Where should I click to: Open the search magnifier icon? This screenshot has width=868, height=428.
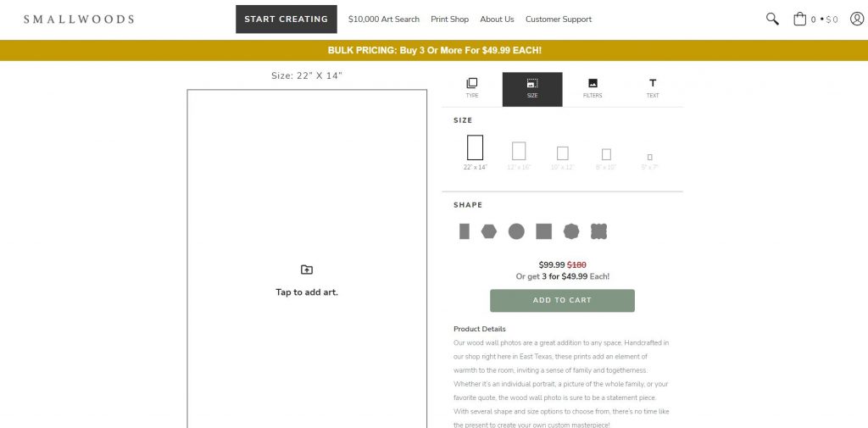coord(772,19)
